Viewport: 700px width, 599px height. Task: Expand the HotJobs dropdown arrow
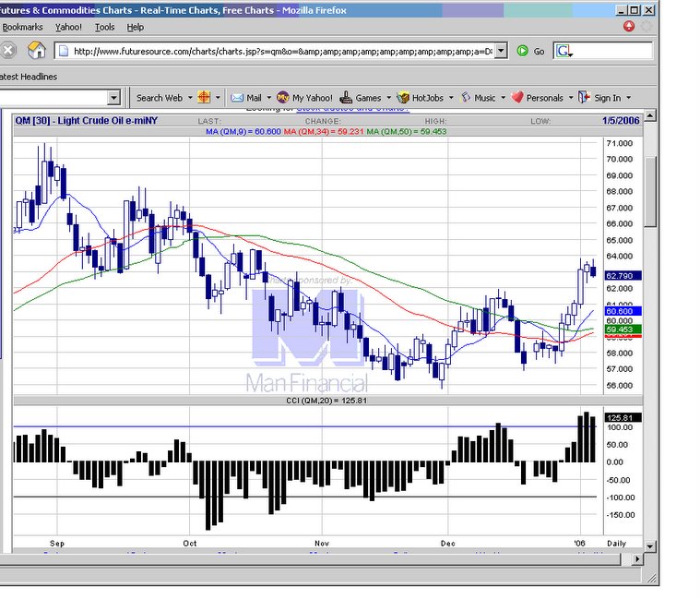[451, 98]
